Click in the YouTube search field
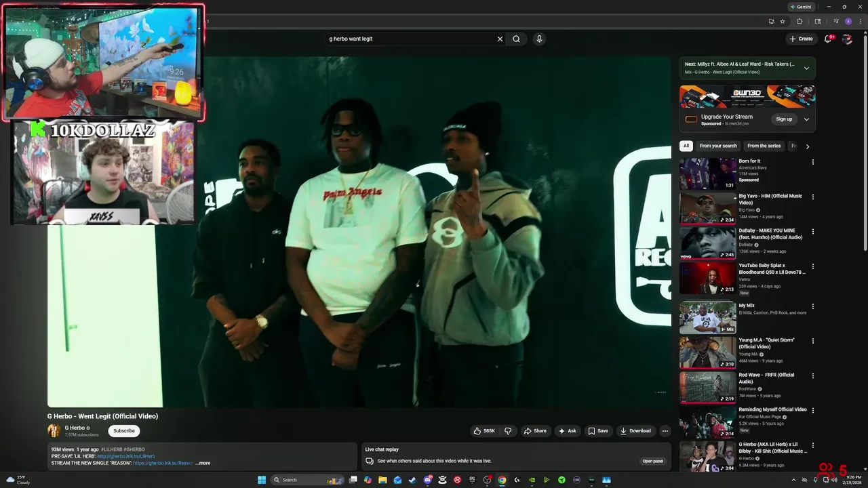 (x=410, y=39)
